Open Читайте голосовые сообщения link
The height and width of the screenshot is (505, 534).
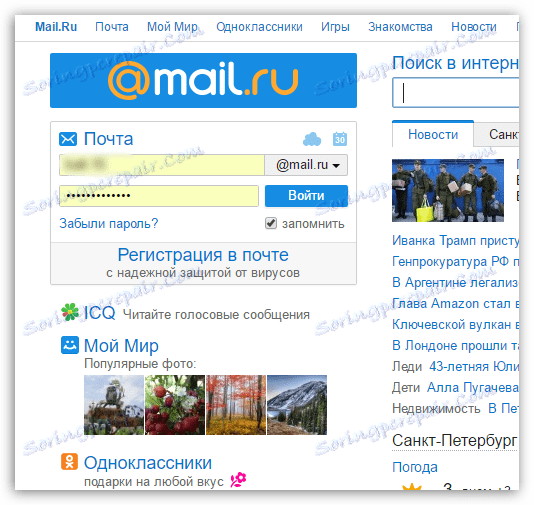[x=216, y=315]
